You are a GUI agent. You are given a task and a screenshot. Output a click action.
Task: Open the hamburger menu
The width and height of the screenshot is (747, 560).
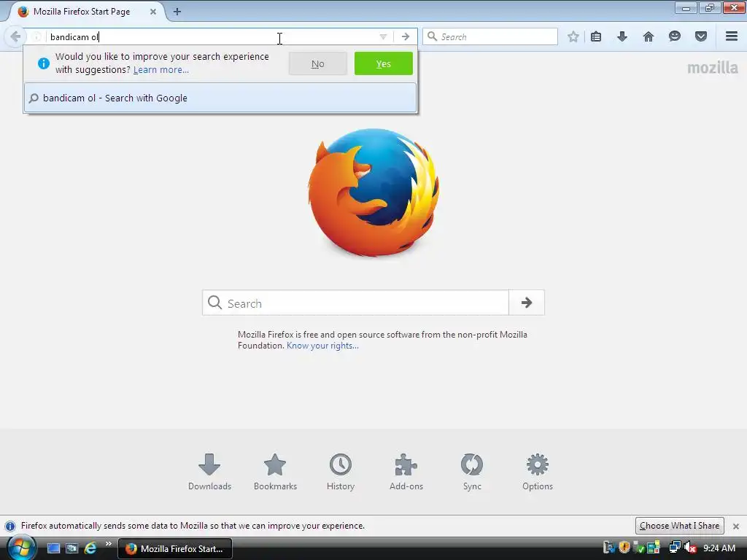pyautogui.click(x=732, y=36)
